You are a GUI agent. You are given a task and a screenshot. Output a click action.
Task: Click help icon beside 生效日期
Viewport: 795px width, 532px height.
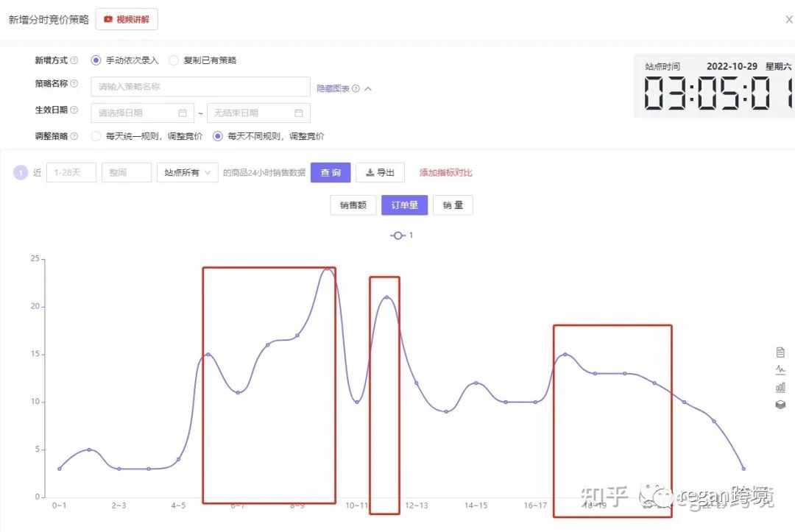(x=74, y=110)
